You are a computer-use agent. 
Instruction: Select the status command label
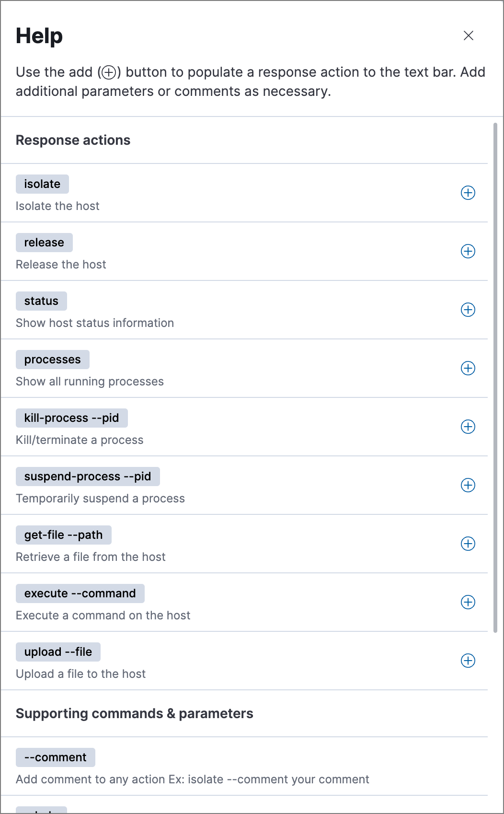pos(41,301)
